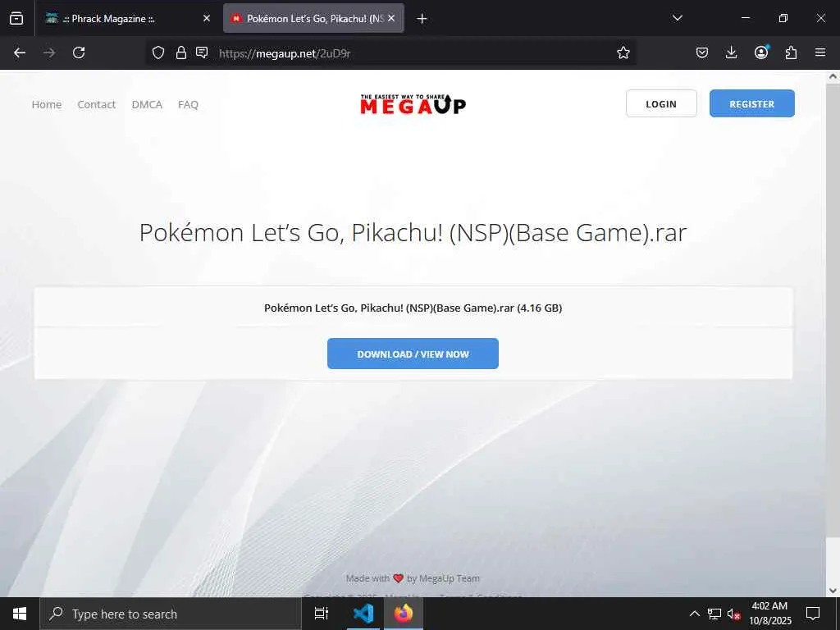View site security padlock information
The image size is (840, 630).
point(181,52)
